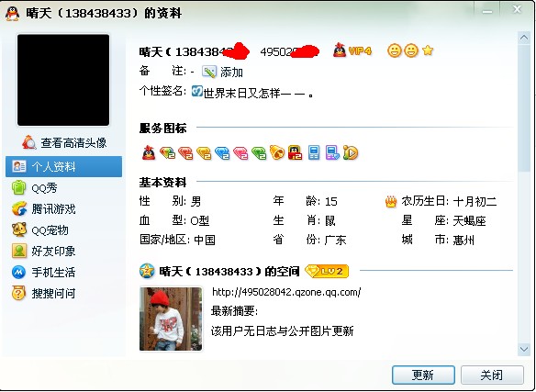
Task: Click the scrollbar up arrow
Action: [x=524, y=38]
